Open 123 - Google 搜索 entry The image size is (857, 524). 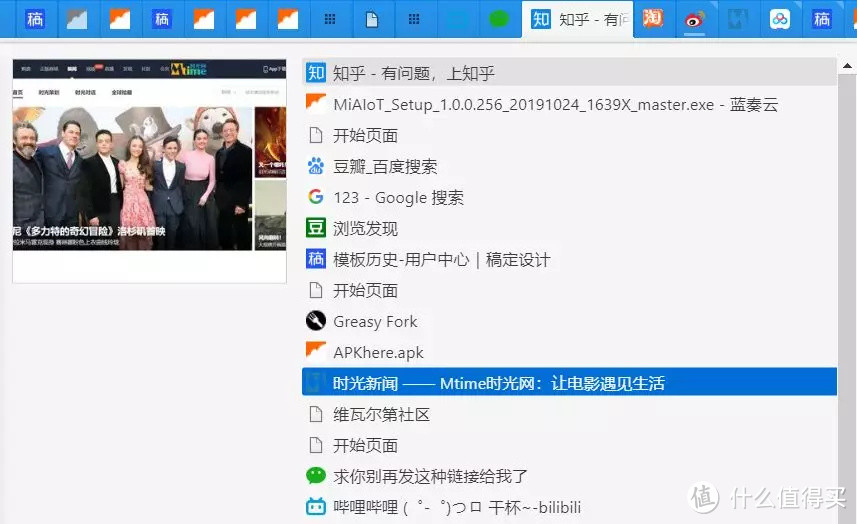[x=569, y=197]
